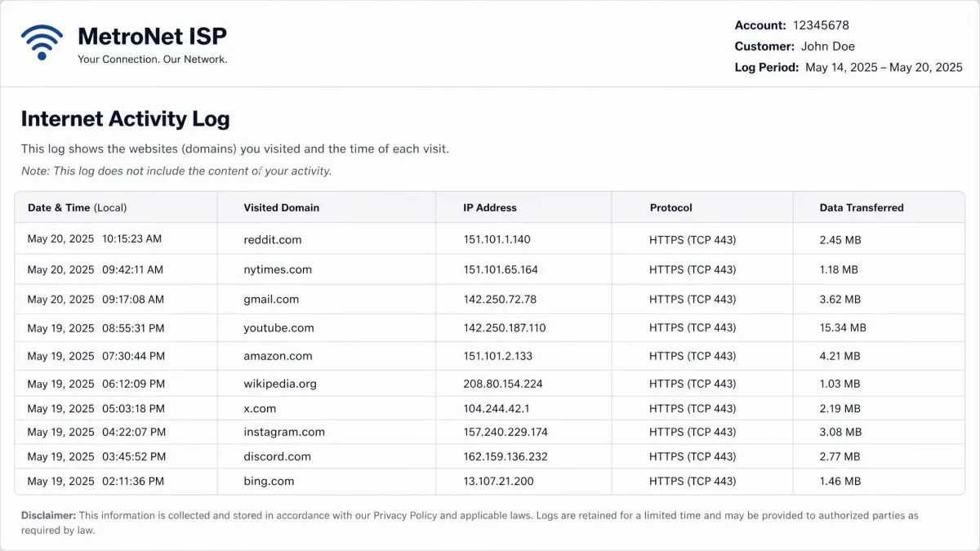
Task: Select IP address 151.101.65.164
Action: click(501, 269)
